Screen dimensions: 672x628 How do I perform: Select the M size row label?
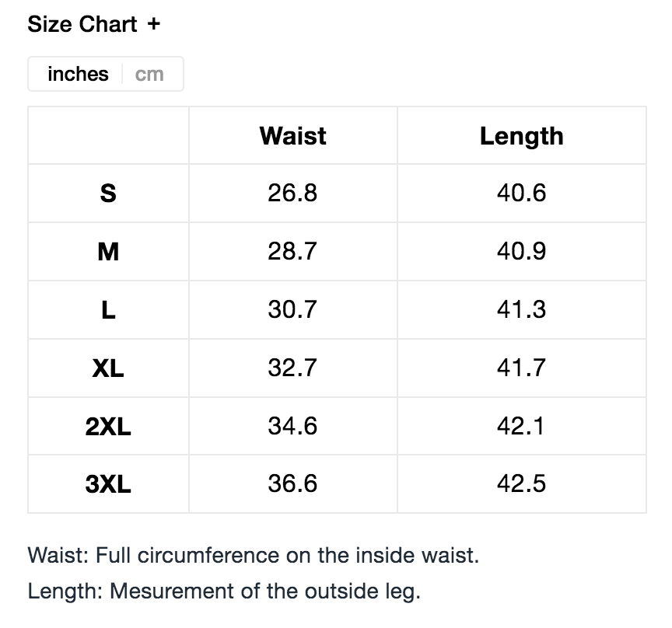[108, 252]
